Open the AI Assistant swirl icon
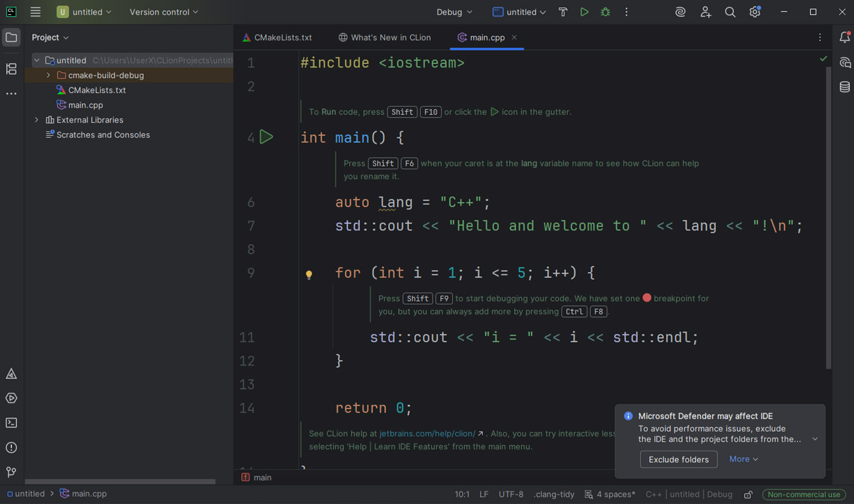Screen dimensions: 854x504 pyautogui.click(x=680, y=12)
